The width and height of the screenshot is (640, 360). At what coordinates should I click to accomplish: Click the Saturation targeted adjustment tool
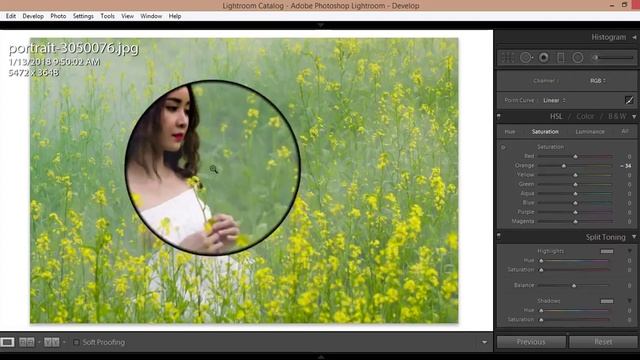coord(503,147)
